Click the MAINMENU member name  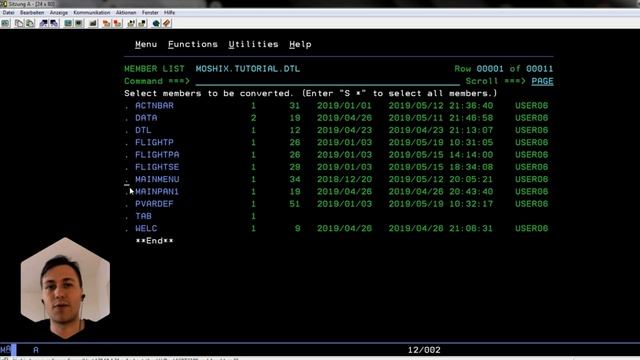[x=157, y=179]
